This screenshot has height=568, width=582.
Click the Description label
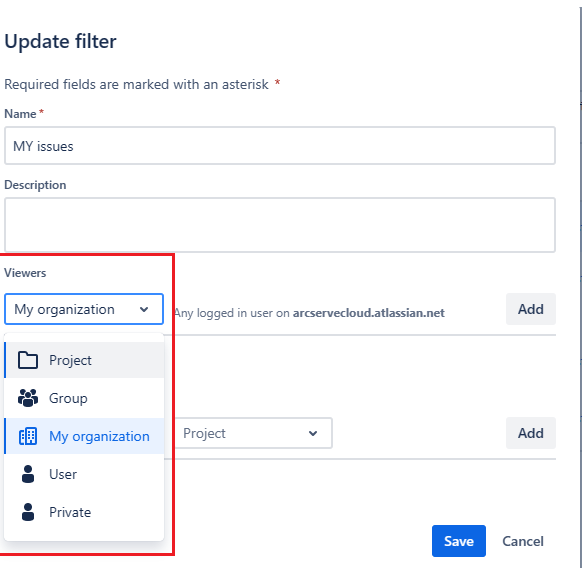35,185
